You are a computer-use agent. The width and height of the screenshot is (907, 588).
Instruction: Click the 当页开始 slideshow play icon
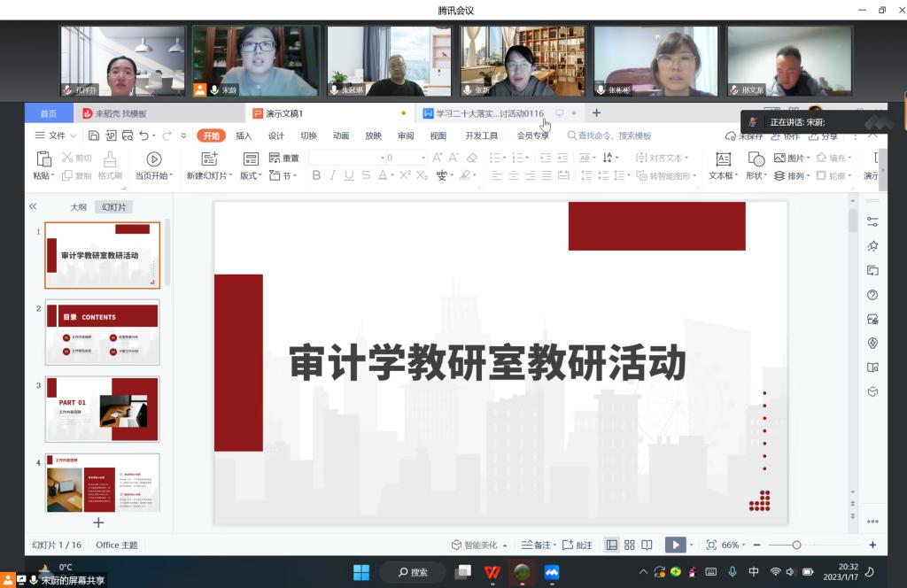[153, 159]
